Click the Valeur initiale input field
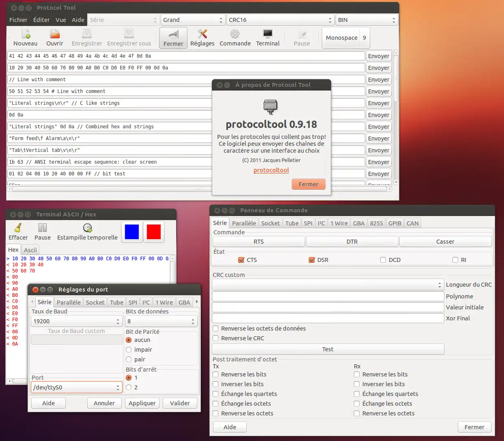The image size is (504, 441). tap(327, 307)
